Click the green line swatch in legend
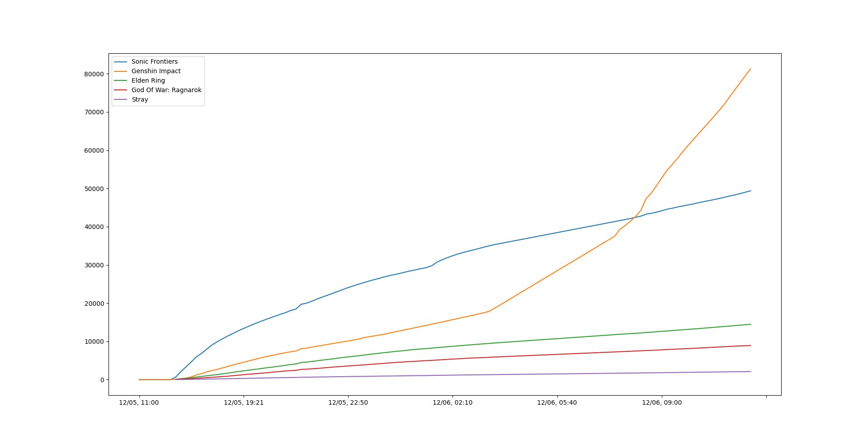 pyautogui.click(x=120, y=80)
